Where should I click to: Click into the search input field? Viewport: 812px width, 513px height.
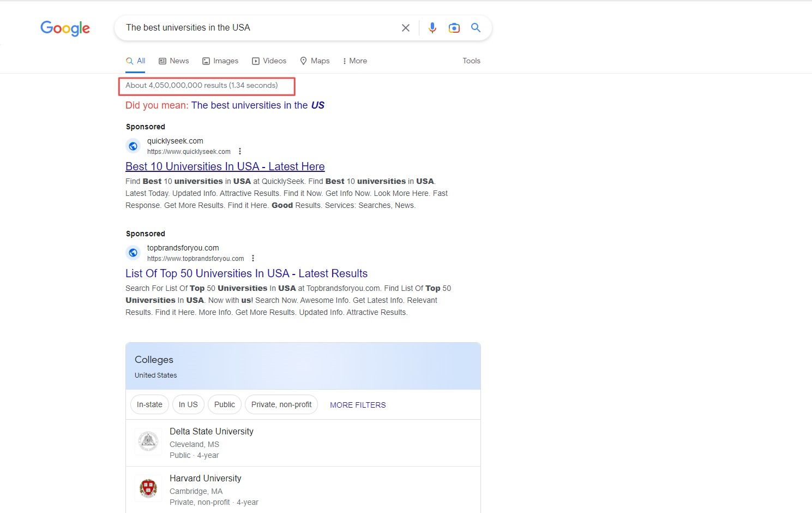click(x=259, y=28)
